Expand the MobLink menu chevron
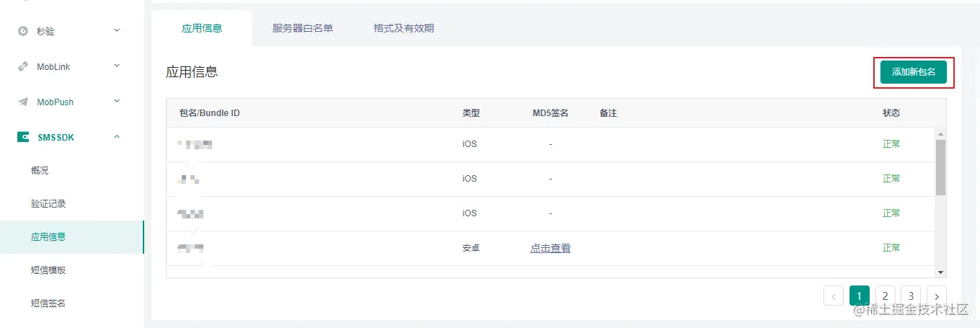 click(x=117, y=66)
